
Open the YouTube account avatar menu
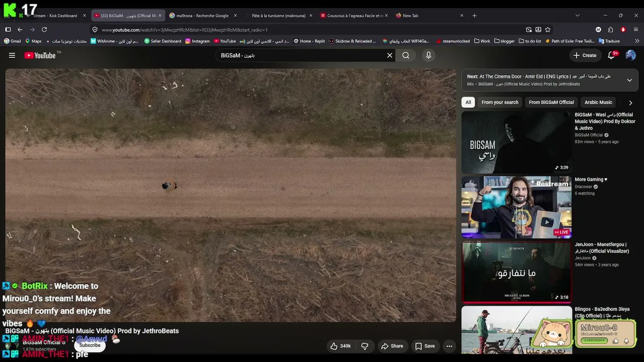[630, 55]
